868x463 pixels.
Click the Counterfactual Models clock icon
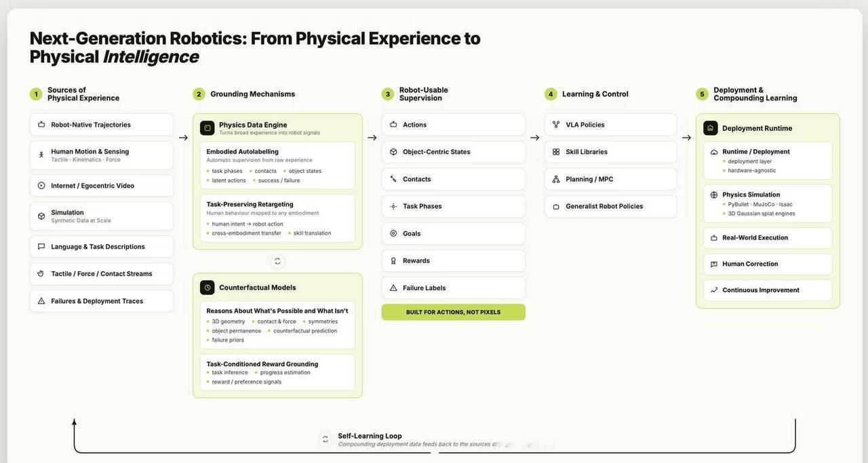pos(208,287)
